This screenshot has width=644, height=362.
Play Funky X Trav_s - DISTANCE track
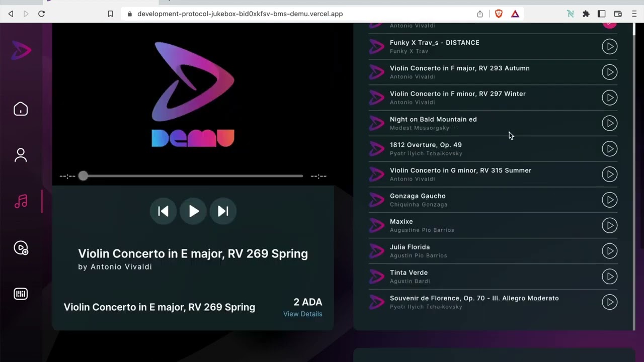609,47
